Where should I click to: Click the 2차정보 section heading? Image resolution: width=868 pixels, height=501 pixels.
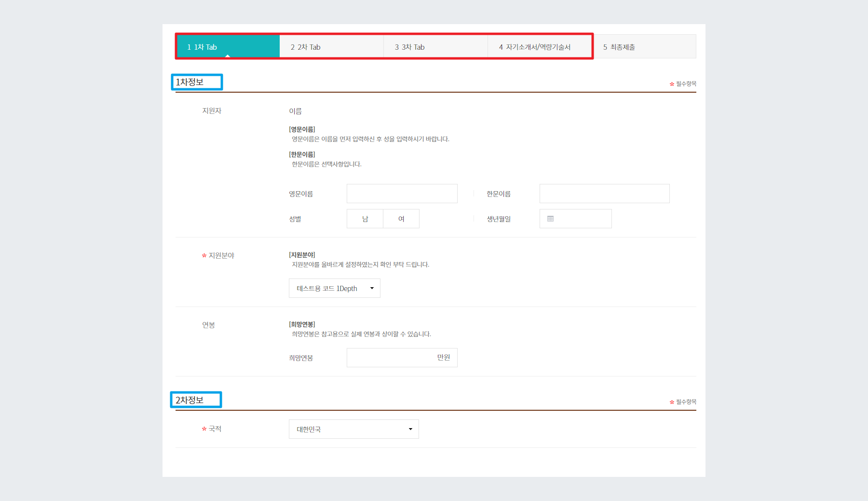click(190, 400)
